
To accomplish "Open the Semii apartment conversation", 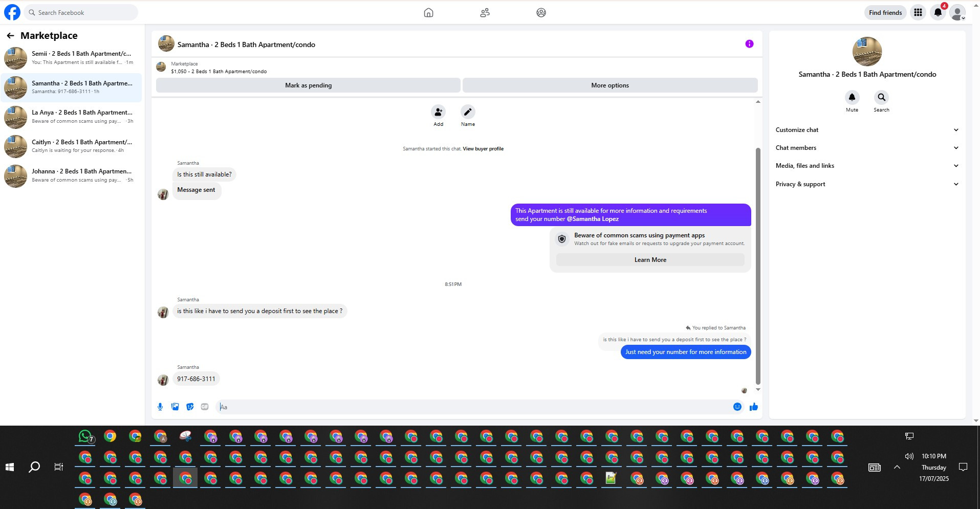I will 72,58.
